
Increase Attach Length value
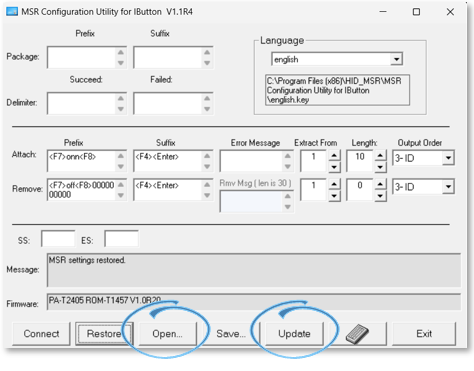380,155
